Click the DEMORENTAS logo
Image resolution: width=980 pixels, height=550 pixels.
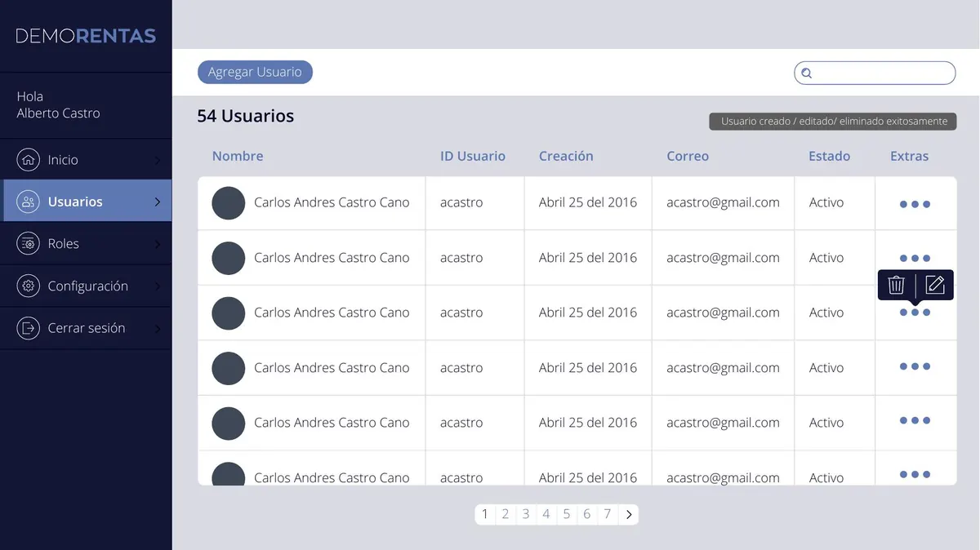86,36
